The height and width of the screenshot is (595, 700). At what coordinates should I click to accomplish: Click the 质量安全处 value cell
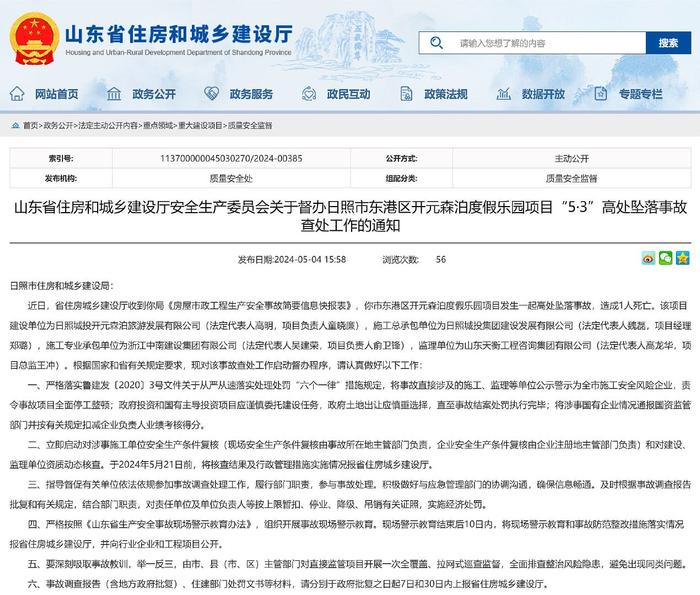231,178
